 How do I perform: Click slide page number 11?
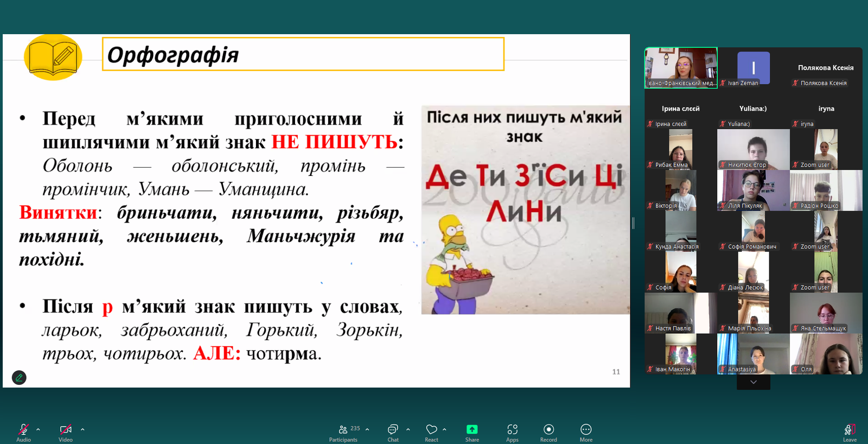[x=616, y=372]
